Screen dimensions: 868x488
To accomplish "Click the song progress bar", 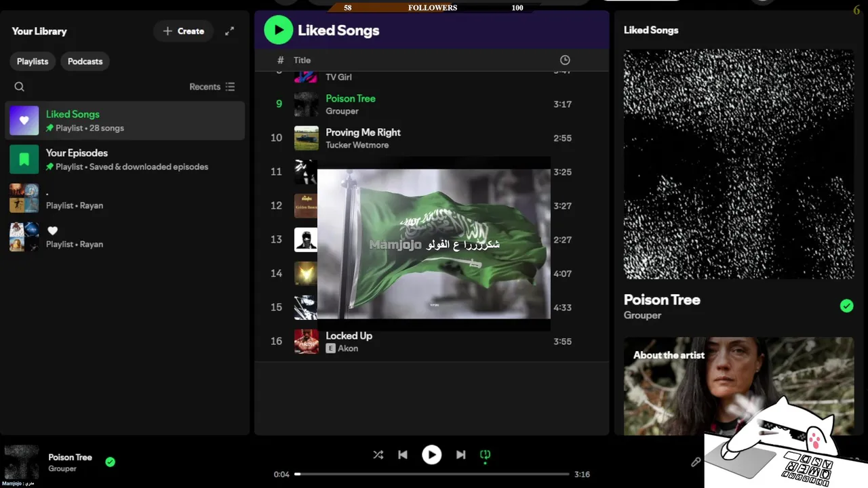I will point(431,474).
